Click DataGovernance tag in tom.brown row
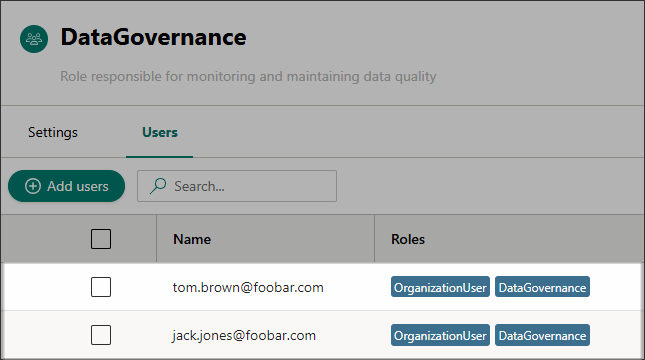The image size is (645, 360). (x=542, y=287)
